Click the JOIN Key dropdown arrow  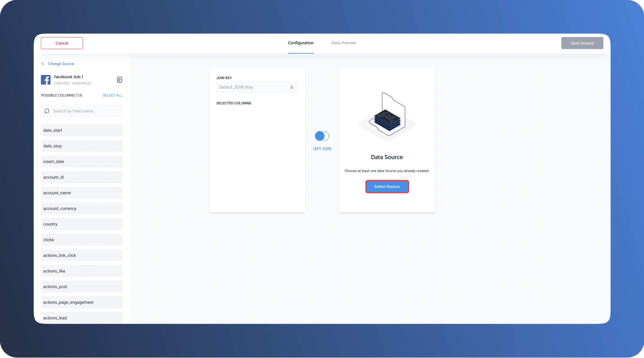coord(292,87)
